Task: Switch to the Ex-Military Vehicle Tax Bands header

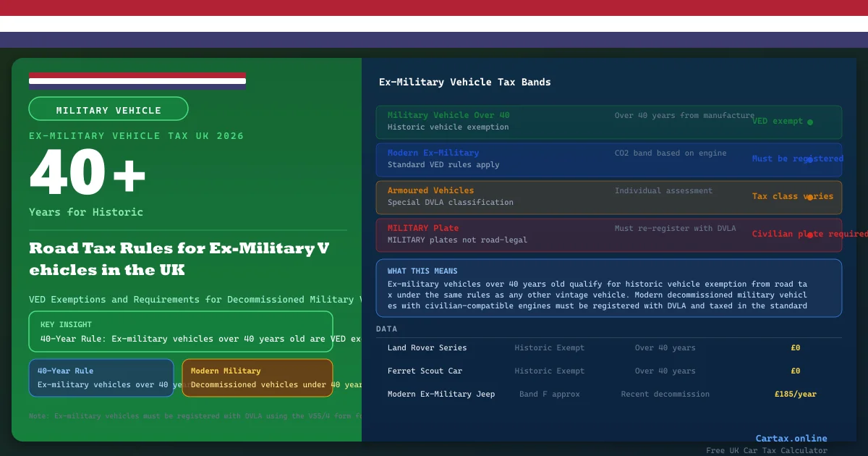Action: point(464,82)
